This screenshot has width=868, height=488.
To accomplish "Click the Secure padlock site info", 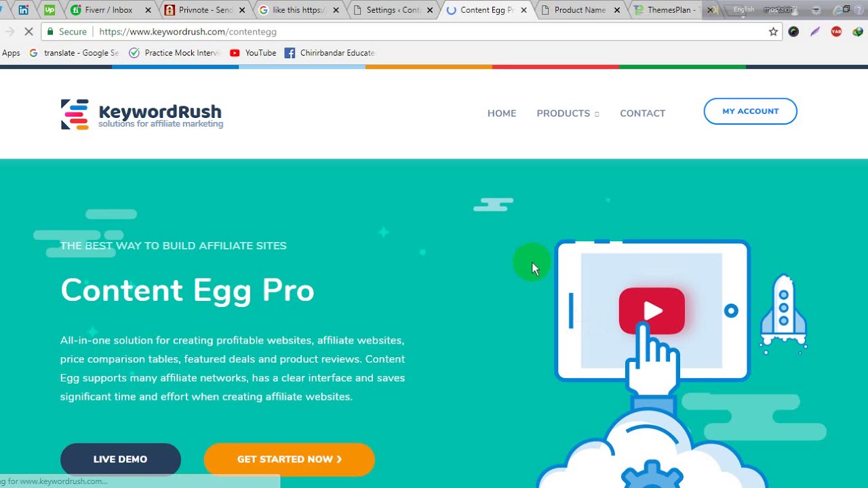I will click(x=66, y=32).
